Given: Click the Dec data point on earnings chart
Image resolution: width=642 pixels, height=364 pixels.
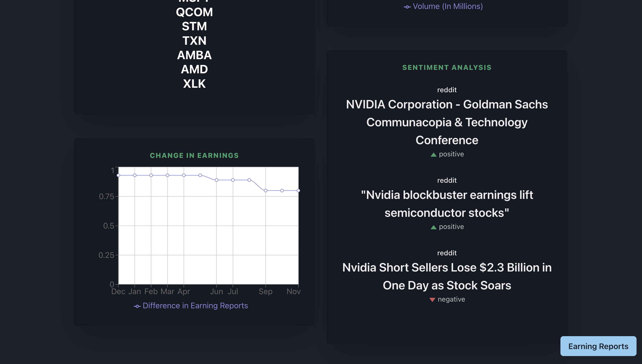Looking at the screenshot, I should coord(119,175).
